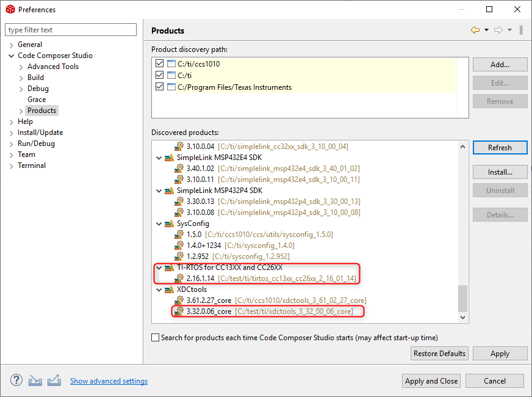The height and width of the screenshot is (397, 532).
Task: Select the SysConfig 1.5.0 product icon
Action: point(179,235)
